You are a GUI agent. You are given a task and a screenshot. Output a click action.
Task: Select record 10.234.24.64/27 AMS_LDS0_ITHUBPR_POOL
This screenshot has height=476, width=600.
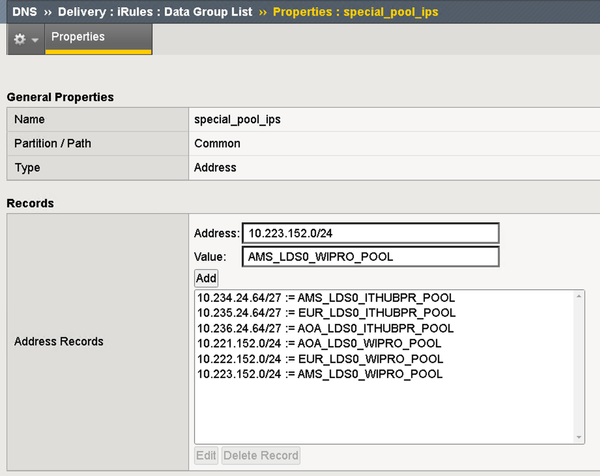[x=326, y=297]
